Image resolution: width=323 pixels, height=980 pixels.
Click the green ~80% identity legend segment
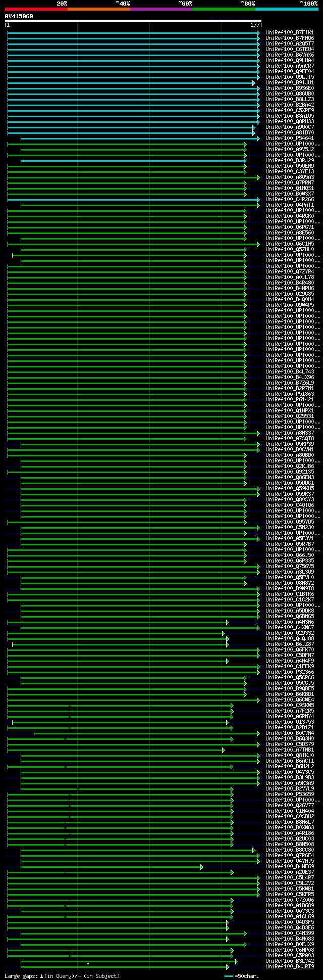[224, 9]
